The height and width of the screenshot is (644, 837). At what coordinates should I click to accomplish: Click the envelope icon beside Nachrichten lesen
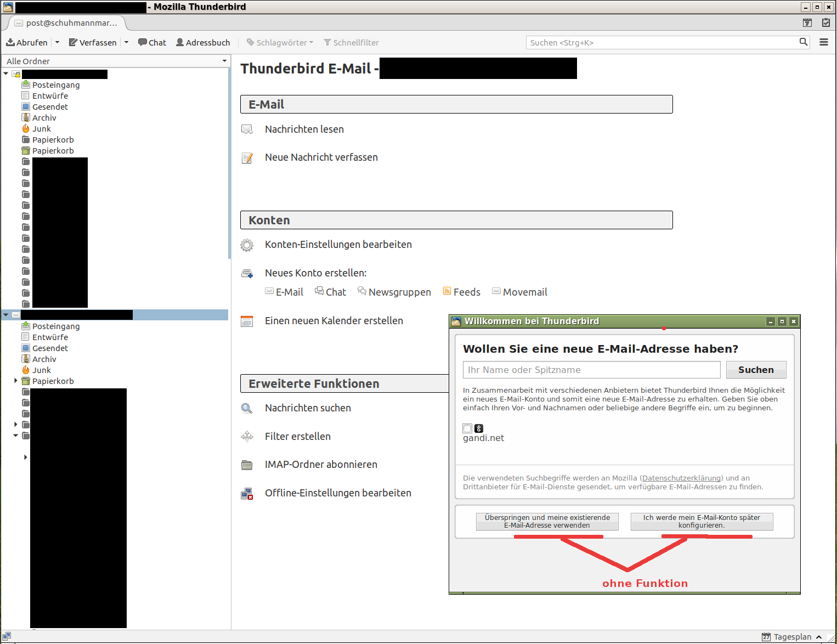[x=247, y=129]
